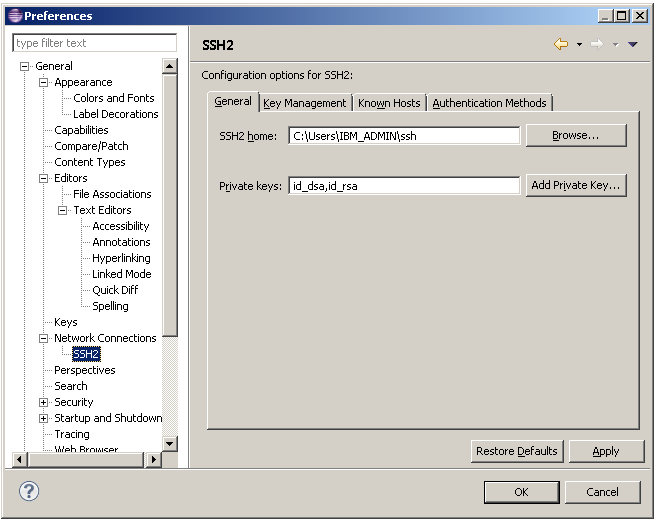Click the back navigation arrow icon
Screen dimensions: 657x522
coord(561,45)
